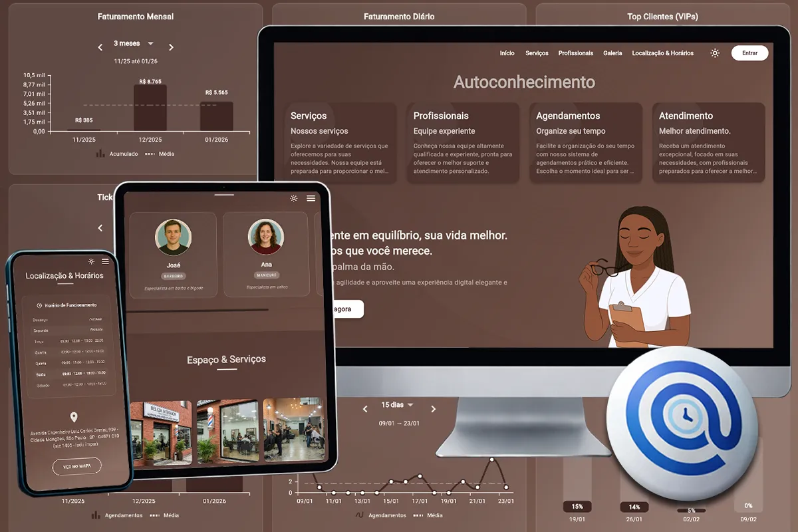This screenshot has height=532, width=798.
Task: Open the hamburger menu on the tablet
Action: tap(311, 198)
